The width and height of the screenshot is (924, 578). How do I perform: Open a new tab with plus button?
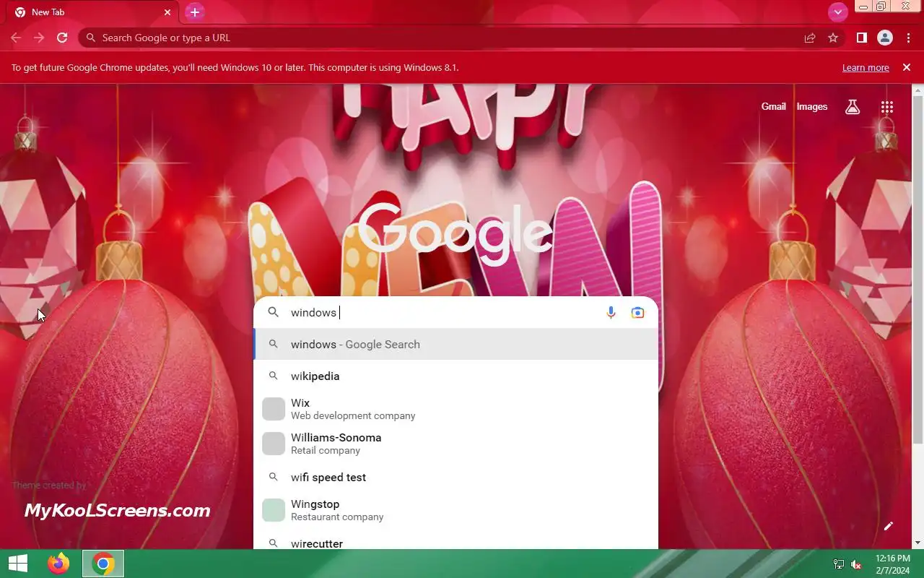click(x=194, y=12)
